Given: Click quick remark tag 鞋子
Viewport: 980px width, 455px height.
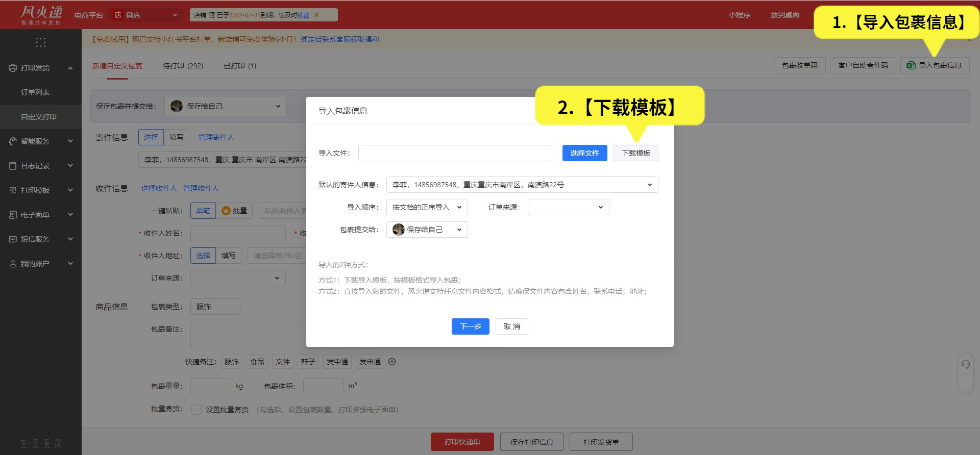Looking at the screenshot, I should [308, 362].
